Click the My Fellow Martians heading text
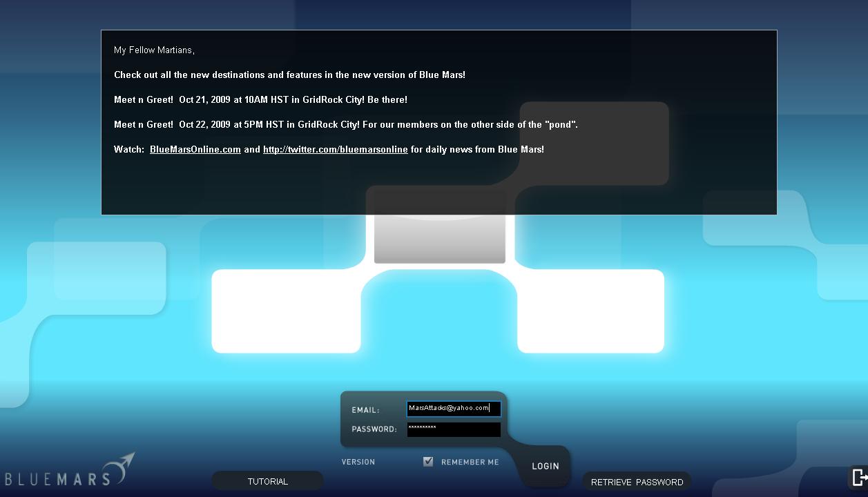The height and width of the screenshot is (497, 868). click(153, 50)
